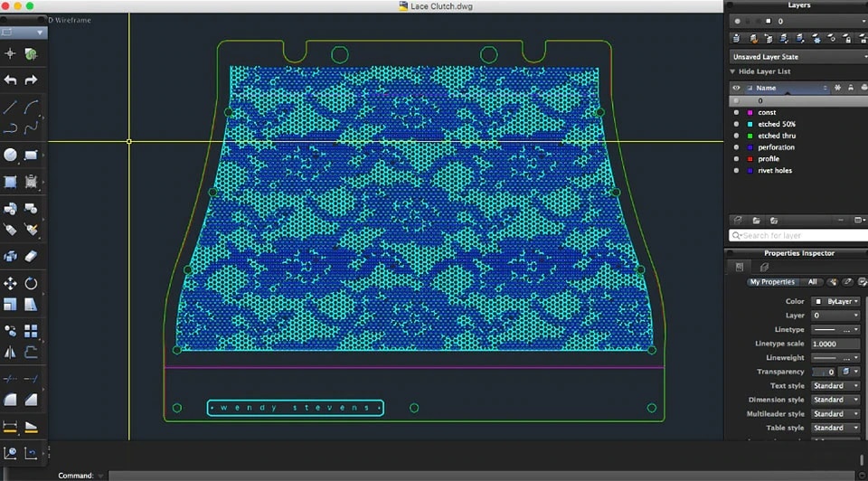Select the Stretch tool
The height and width of the screenshot is (481, 868).
(x=31, y=305)
